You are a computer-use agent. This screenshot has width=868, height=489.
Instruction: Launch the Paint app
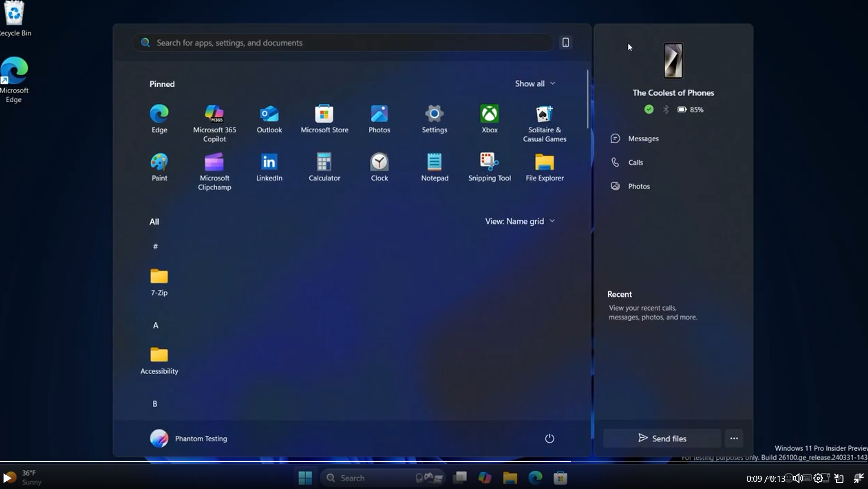[x=159, y=167]
